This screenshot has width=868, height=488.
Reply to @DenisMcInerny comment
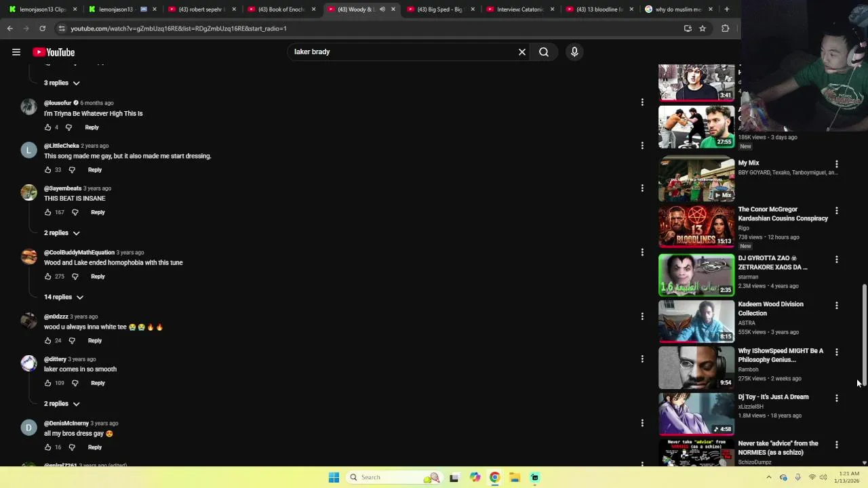tap(95, 447)
